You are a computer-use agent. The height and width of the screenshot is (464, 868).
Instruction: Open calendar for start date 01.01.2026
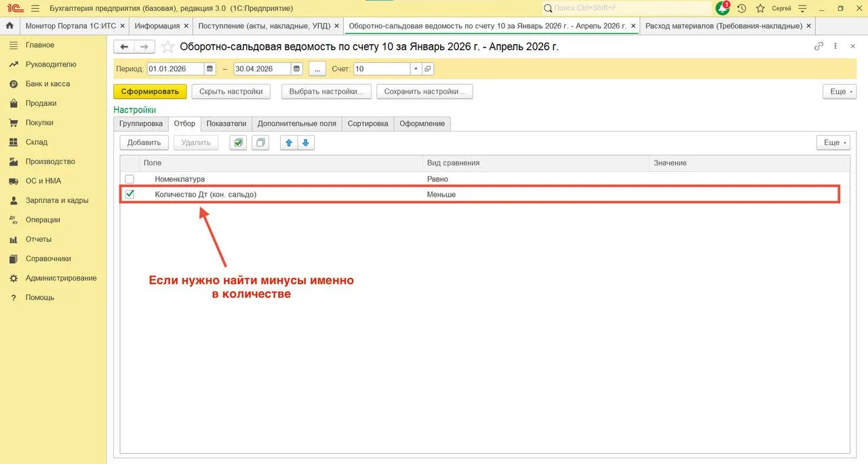point(210,69)
